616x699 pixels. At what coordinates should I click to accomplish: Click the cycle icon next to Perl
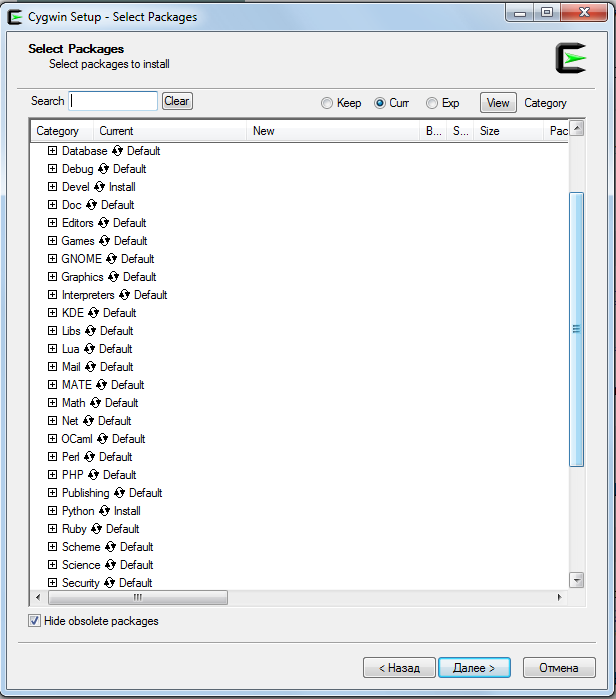[x=89, y=456]
